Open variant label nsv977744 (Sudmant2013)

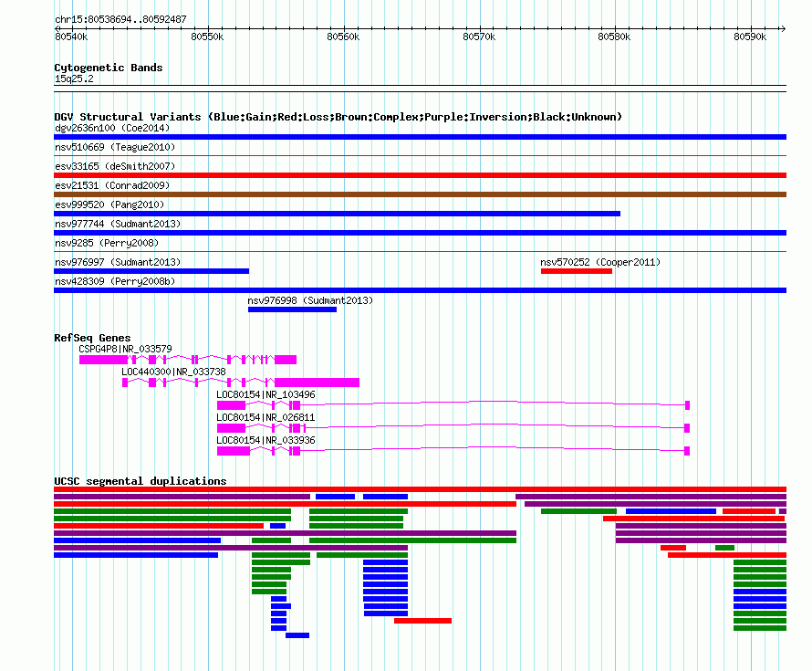118,224
